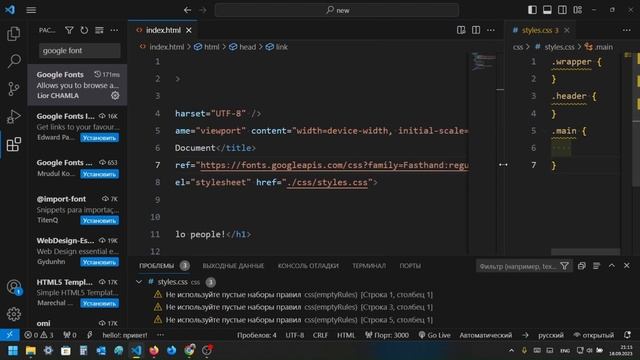The width and height of the screenshot is (640, 360).
Task: Open the Google Fonts extension manage gear
Action: tap(115, 96)
